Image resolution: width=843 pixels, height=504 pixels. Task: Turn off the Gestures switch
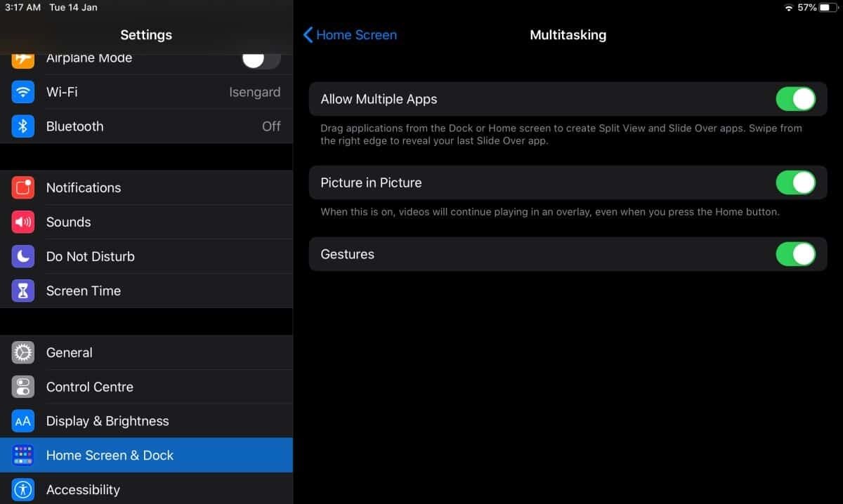795,254
